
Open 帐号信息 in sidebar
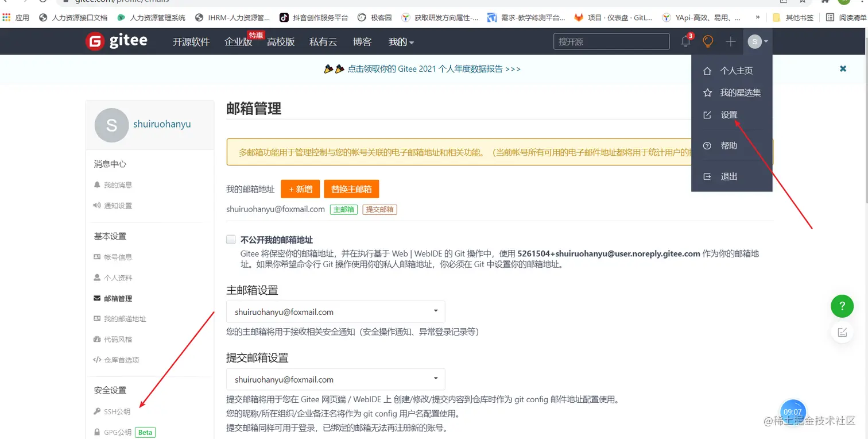[113, 257]
